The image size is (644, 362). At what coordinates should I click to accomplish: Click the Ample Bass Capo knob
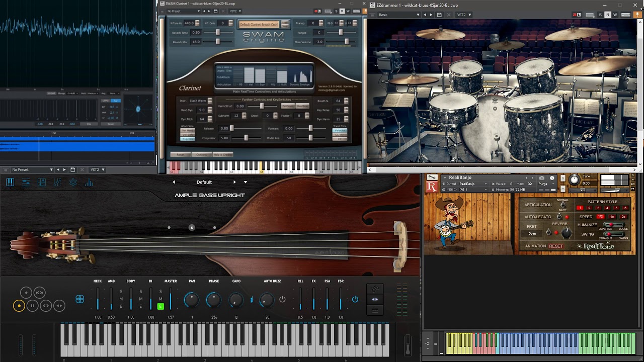click(x=236, y=300)
